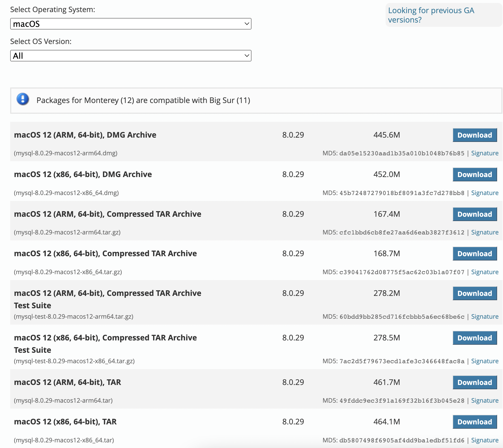
Task: Click filename (mysql-8.0.29-macos12-arm64.tar)
Action: [x=63, y=401]
